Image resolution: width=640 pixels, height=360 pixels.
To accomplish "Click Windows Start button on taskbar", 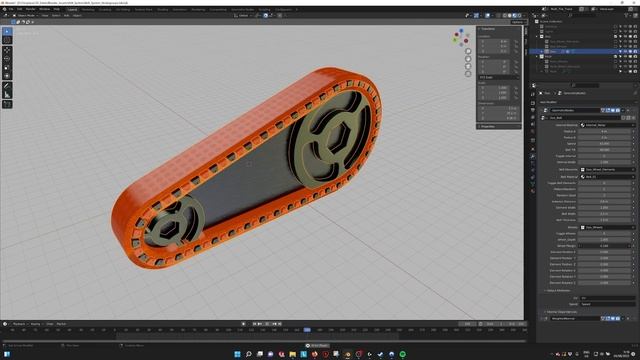I will (237, 354).
